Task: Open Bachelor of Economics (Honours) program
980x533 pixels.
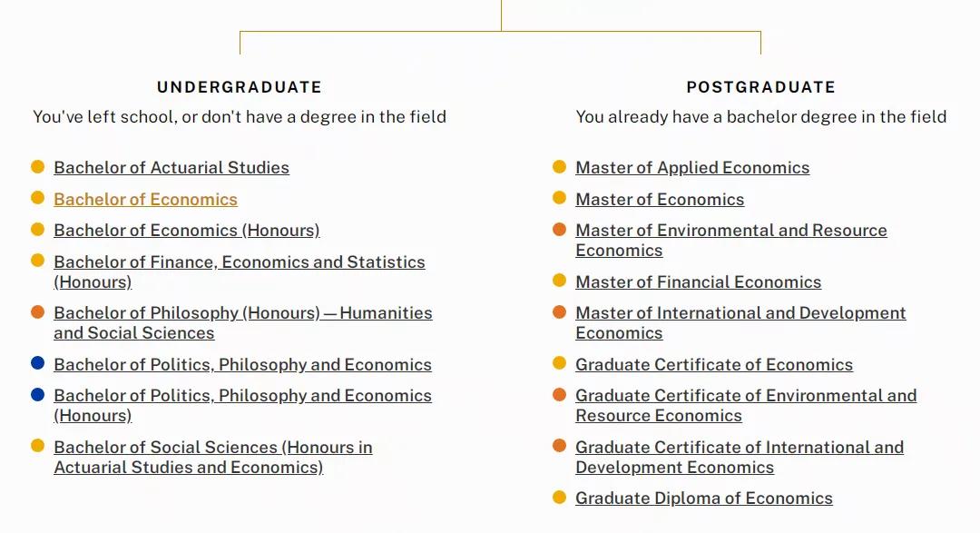Action: pos(186,231)
